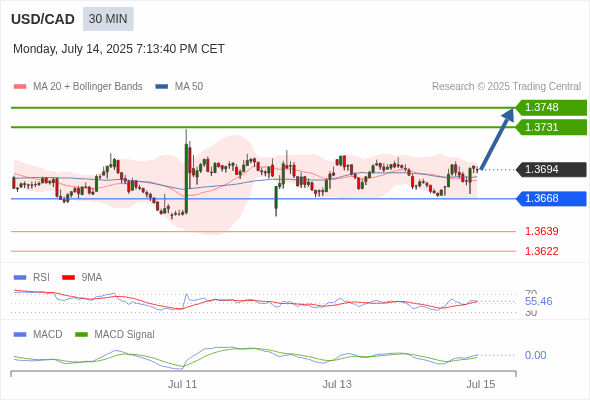Image resolution: width=590 pixels, height=400 pixels.
Task: Click the RSI value 55.46
Action: tap(538, 301)
